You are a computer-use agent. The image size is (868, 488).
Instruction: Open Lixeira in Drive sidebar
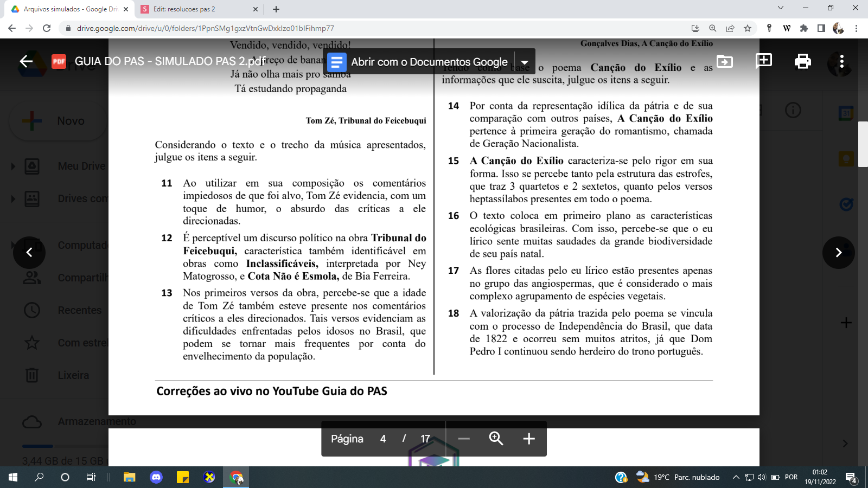(73, 375)
